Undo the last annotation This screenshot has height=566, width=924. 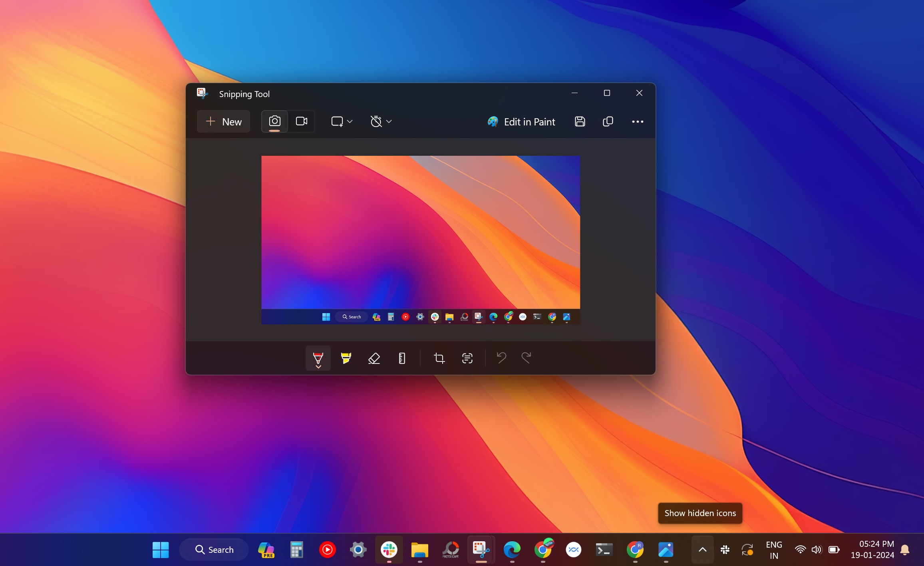(x=501, y=358)
